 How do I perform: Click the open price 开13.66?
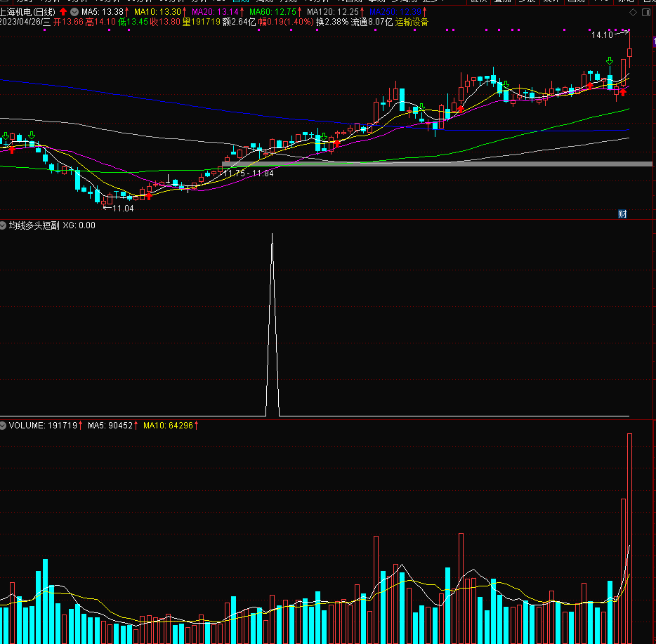pyautogui.click(x=69, y=22)
